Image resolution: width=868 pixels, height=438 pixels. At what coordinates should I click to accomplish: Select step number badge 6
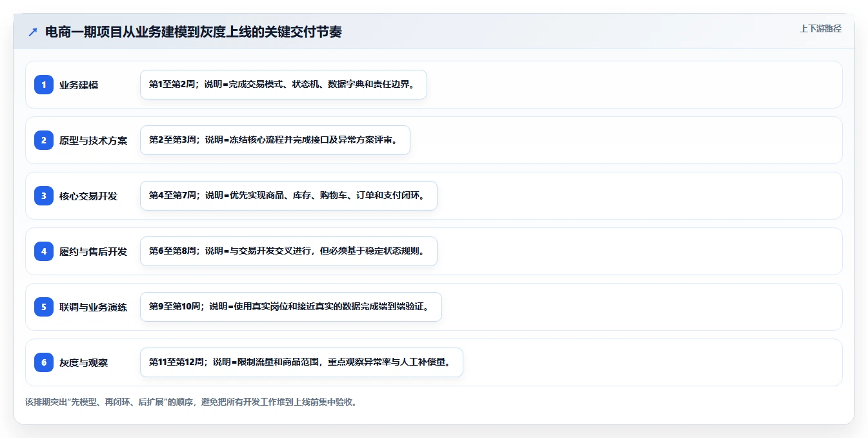point(44,362)
